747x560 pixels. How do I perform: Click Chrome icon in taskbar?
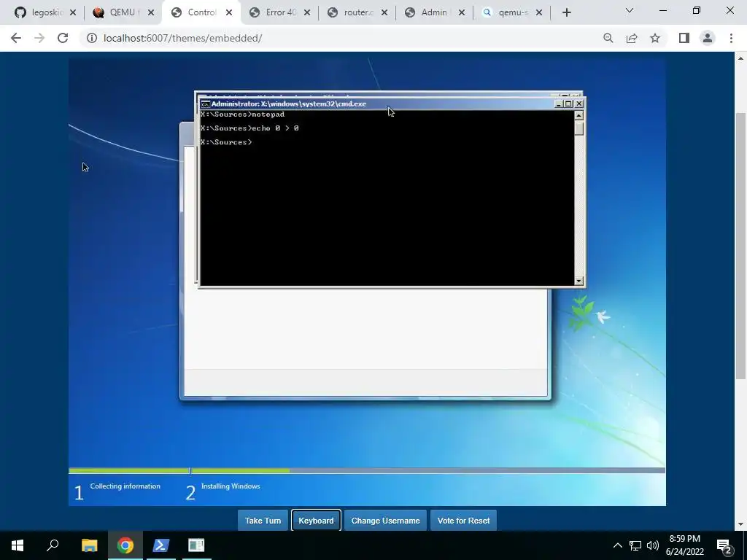click(125, 545)
